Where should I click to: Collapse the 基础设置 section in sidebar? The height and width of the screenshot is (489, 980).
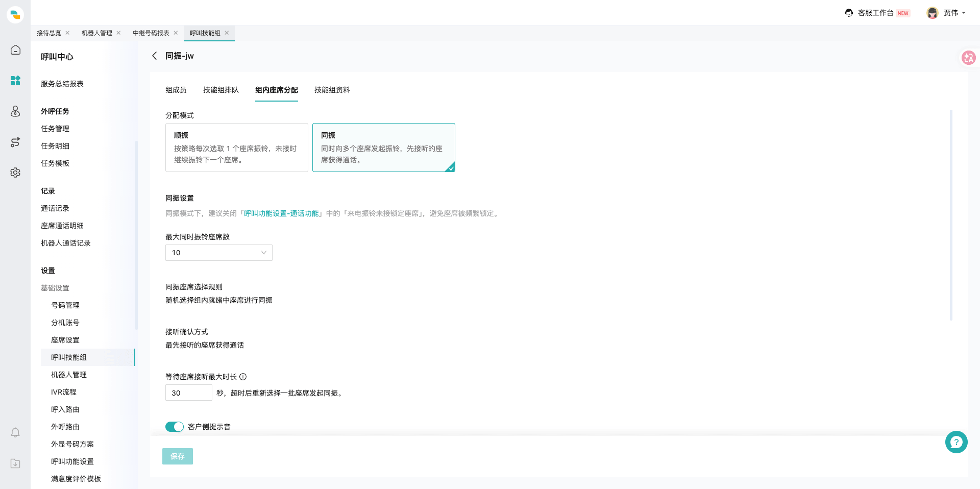point(55,288)
